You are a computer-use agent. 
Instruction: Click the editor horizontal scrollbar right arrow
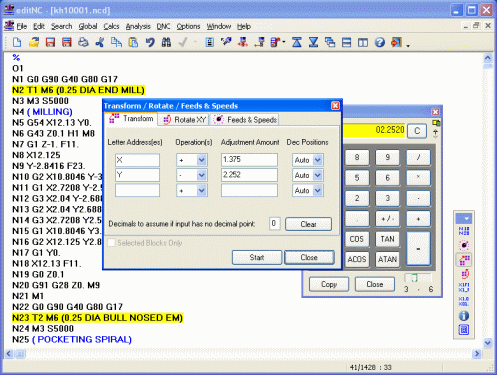pyautogui.click(x=477, y=353)
